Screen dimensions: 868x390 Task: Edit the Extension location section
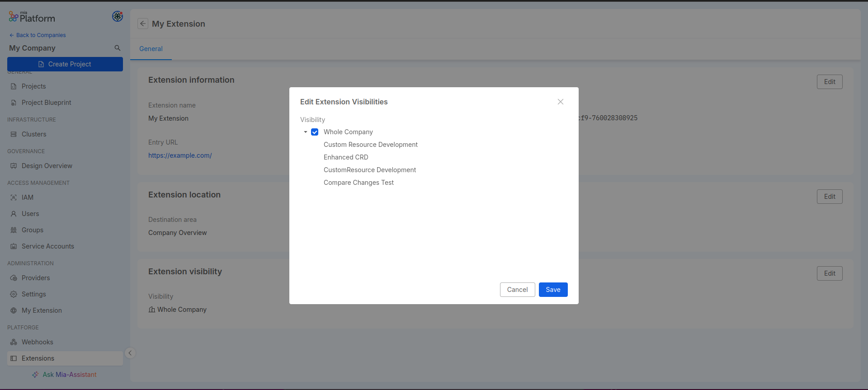point(830,197)
